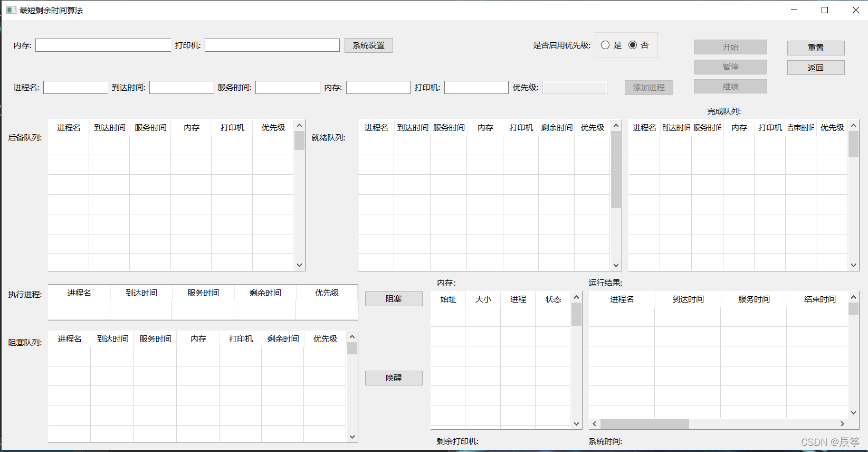Click 进程名 header in 执行进程 table
This screenshot has height=452, width=868.
coord(79,293)
